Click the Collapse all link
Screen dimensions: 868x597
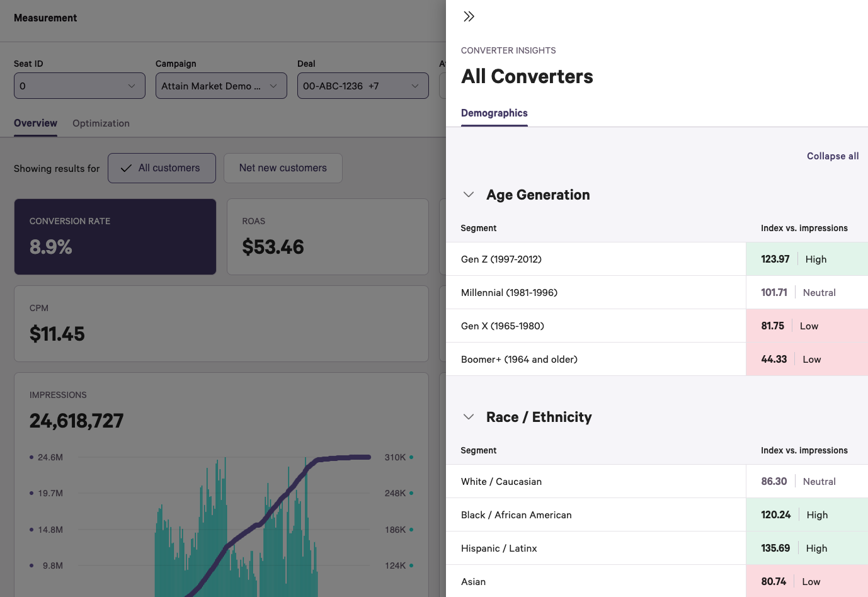coord(833,156)
